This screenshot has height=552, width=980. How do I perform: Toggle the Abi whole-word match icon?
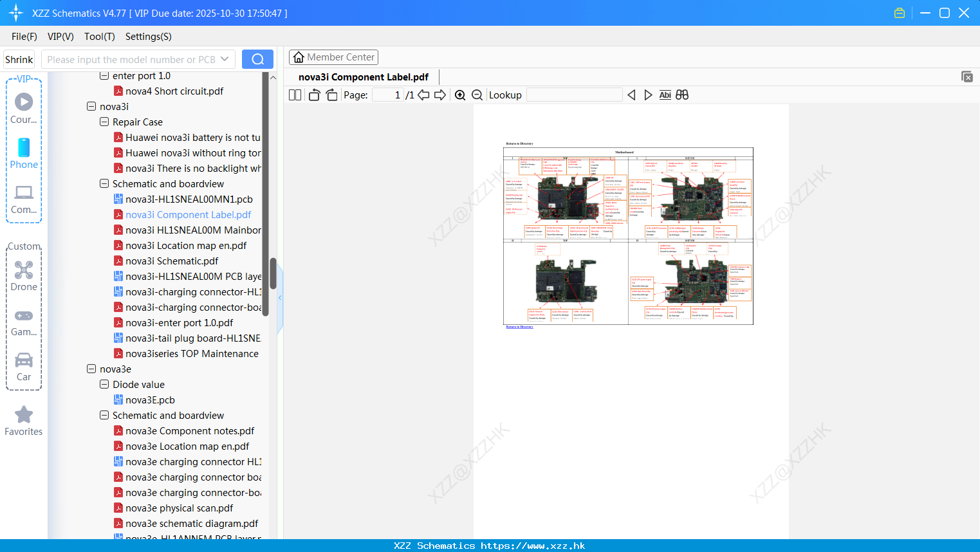(665, 95)
